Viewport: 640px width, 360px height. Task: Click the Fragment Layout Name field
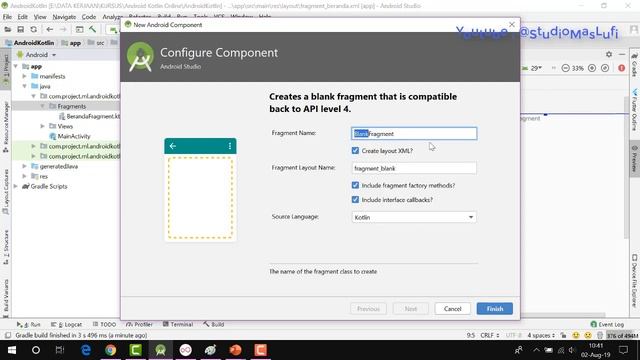(x=414, y=168)
